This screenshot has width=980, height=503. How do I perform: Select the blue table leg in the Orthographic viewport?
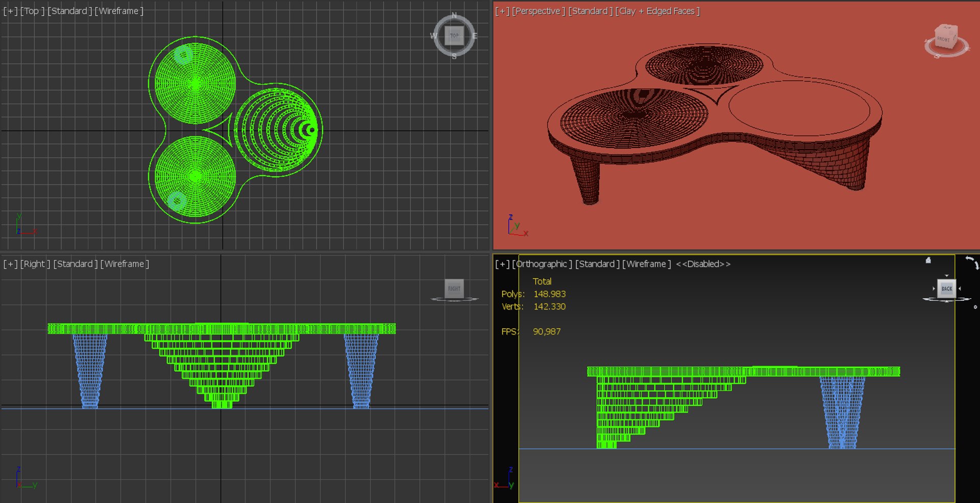pyautogui.click(x=842, y=413)
